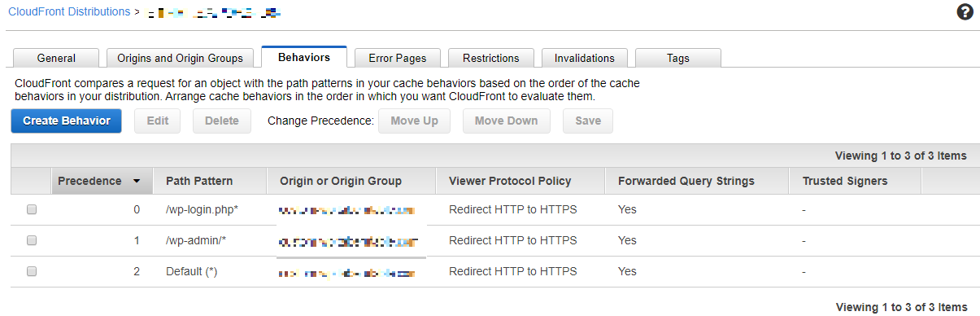Open the Origins and Origin Groups tab
The height and width of the screenshot is (316, 980).
(180, 58)
